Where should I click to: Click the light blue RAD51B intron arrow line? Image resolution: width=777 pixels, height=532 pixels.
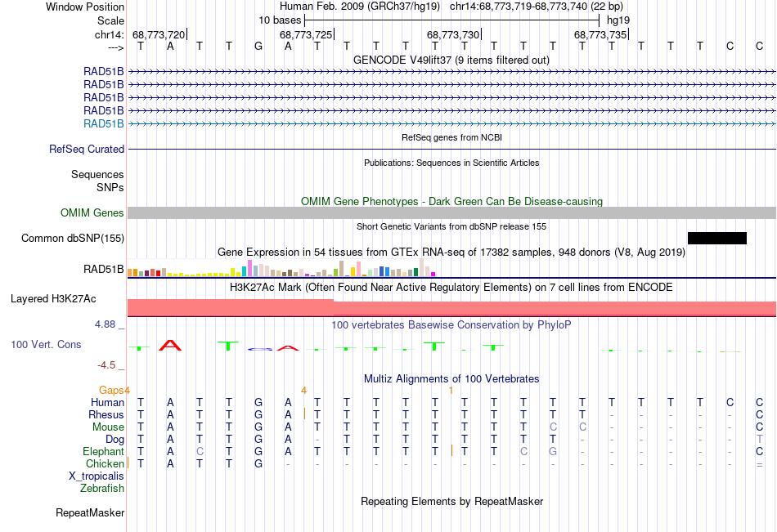click(451, 124)
